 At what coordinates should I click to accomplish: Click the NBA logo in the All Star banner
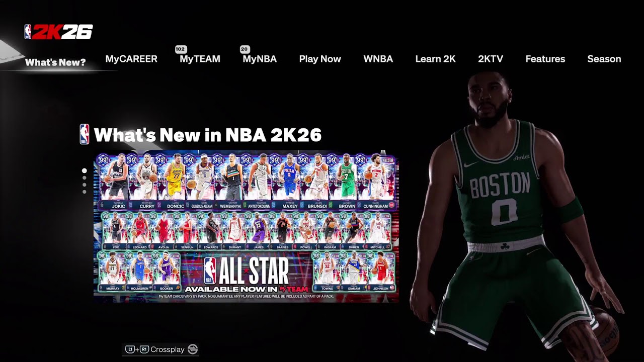[x=210, y=270]
